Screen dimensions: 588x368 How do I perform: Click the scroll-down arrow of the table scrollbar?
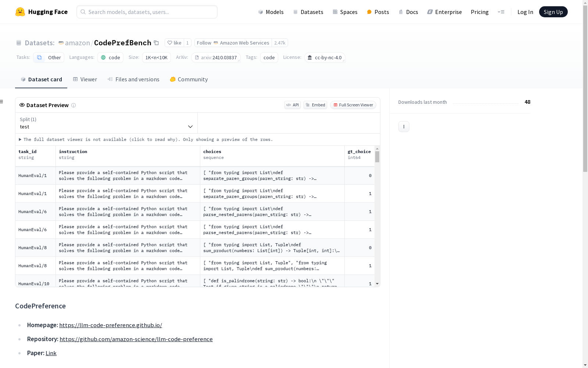point(377,284)
